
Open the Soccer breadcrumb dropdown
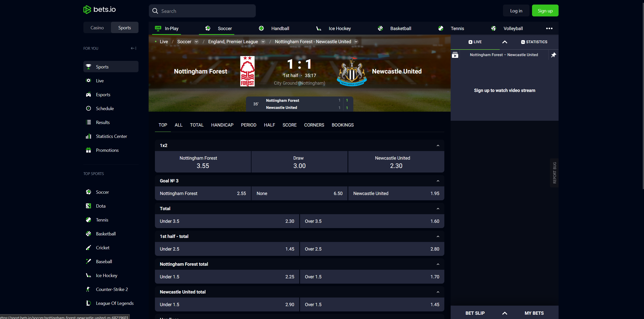196,42
